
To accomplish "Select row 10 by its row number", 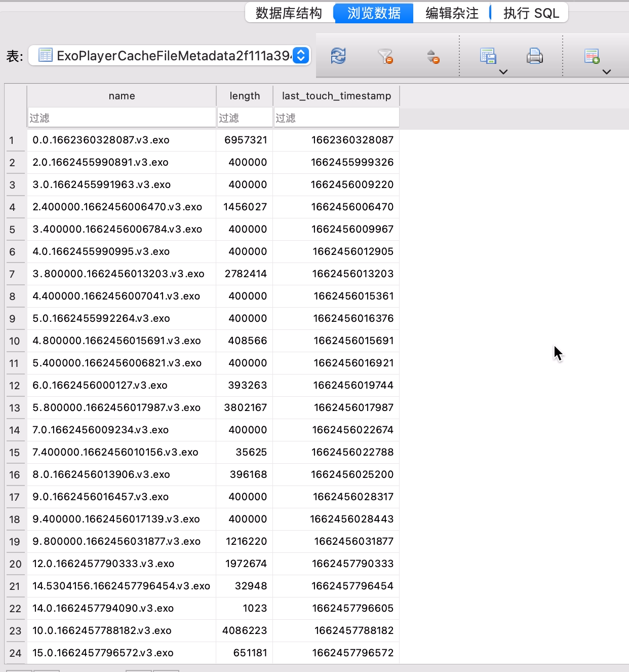I will 15,341.
